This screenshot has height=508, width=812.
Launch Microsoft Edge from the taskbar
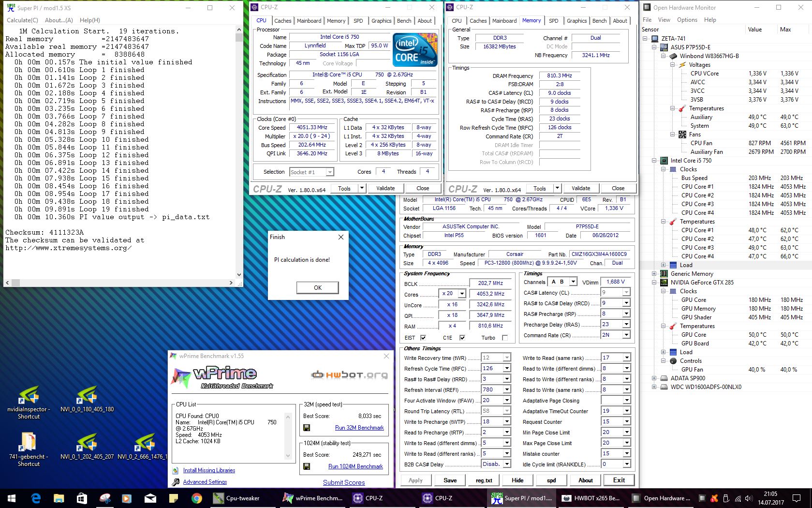tap(36, 498)
